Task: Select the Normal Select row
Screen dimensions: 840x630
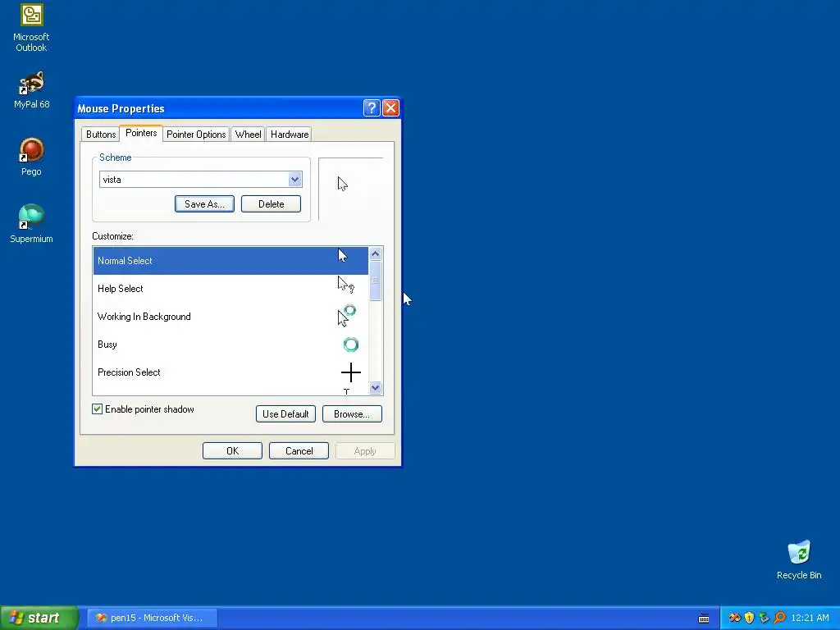Action: (231, 261)
